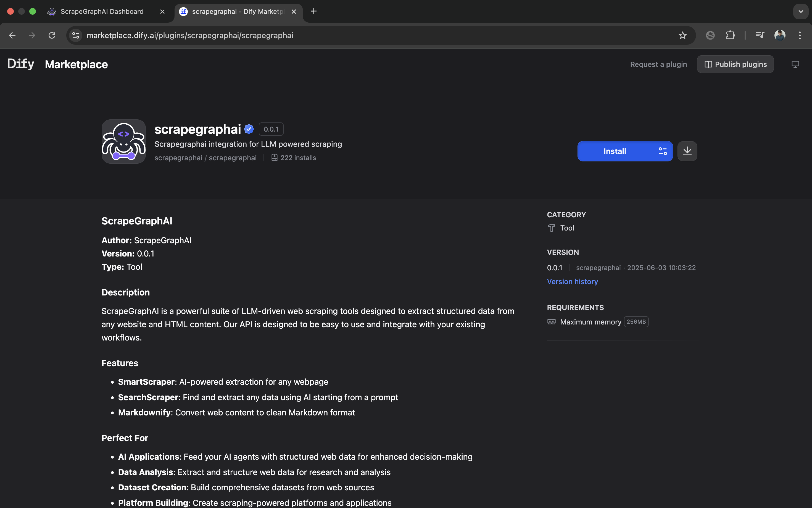
Task: Click scrapegraphai / scrapegraphai author path
Action: (205, 158)
